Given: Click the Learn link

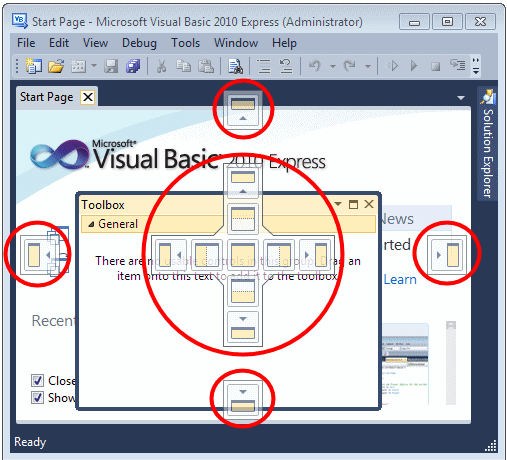Looking at the screenshot, I should click(x=400, y=279).
